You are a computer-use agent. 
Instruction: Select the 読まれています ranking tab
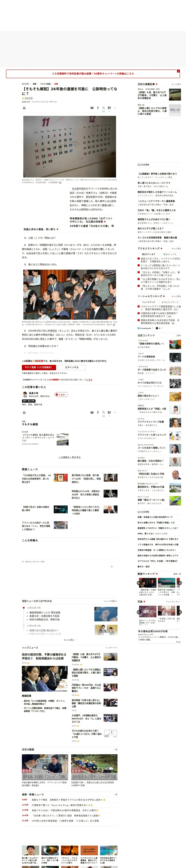tap(148, 254)
